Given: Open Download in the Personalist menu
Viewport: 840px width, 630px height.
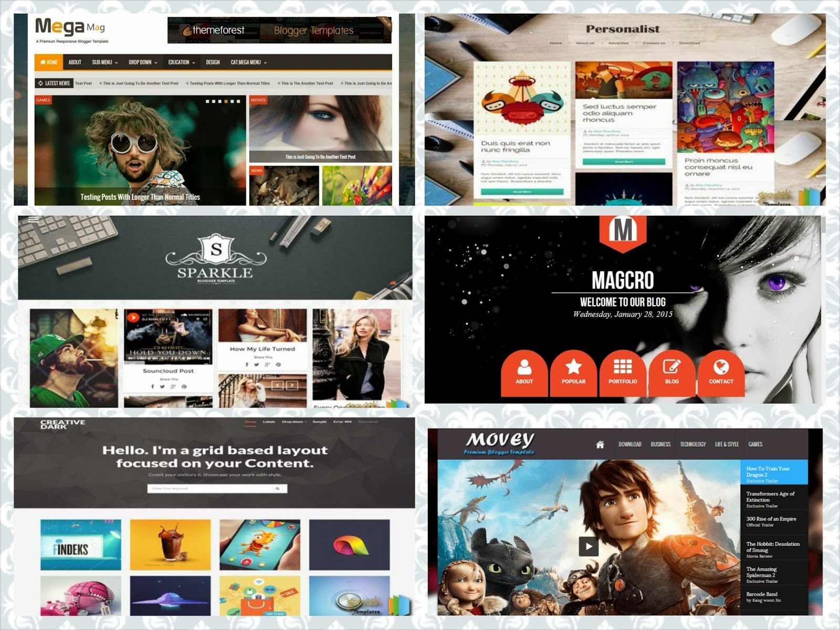Looking at the screenshot, I should tap(689, 43).
